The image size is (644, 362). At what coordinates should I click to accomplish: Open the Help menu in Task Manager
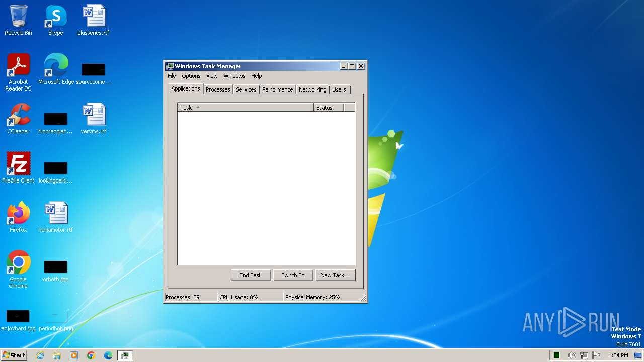tap(257, 76)
